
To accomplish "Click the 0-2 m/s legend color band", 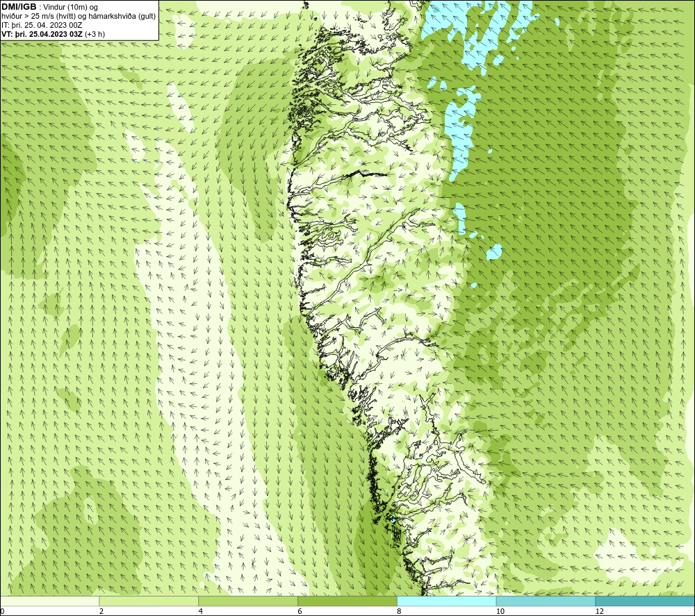I will [x=49, y=601].
